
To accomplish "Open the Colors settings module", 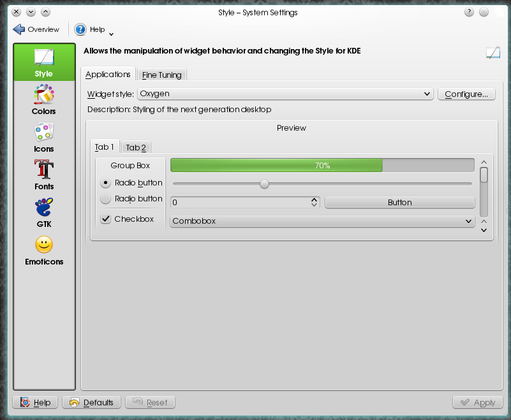I will coord(44,99).
